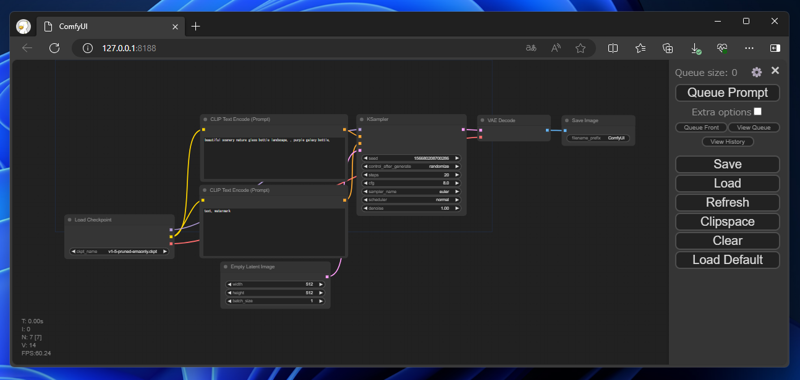Restore workflow with Load Default button
800x380 pixels.
point(728,260)
